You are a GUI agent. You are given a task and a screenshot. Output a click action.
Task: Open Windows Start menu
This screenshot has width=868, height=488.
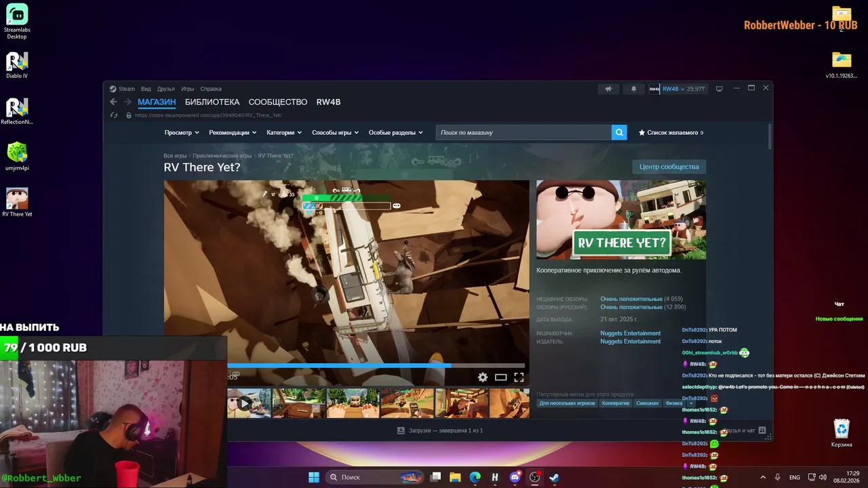click(x=314, y=477)
